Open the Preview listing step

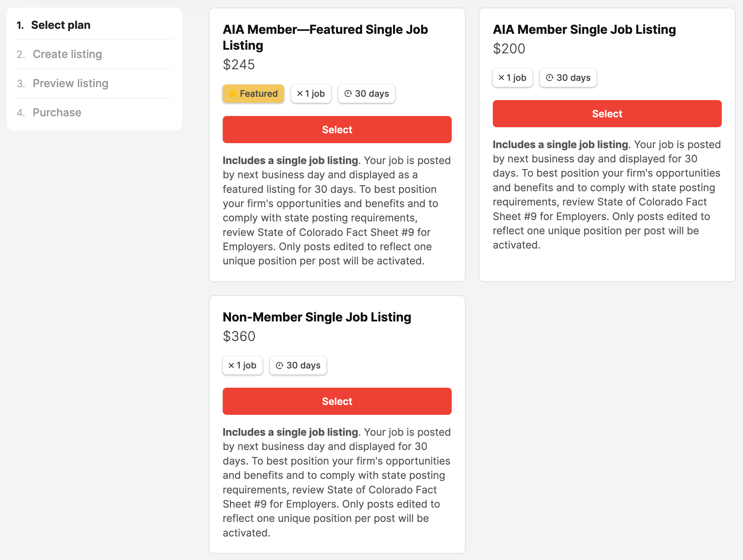pyautogui.click(x=70, y=83)
